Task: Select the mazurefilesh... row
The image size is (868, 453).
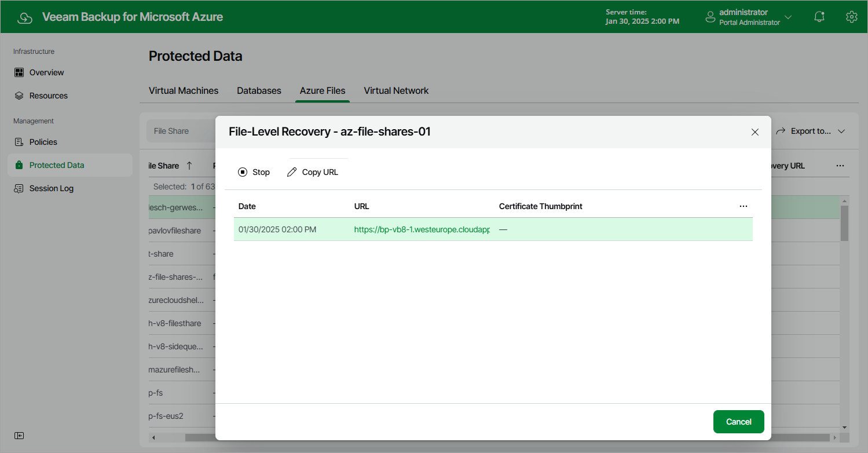Action: click(x=174, y=370)
